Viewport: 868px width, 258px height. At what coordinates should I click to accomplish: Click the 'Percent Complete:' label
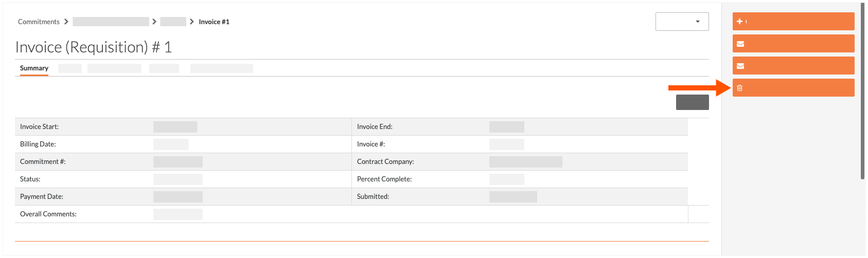pyautogui.click(x=384, y=179)
